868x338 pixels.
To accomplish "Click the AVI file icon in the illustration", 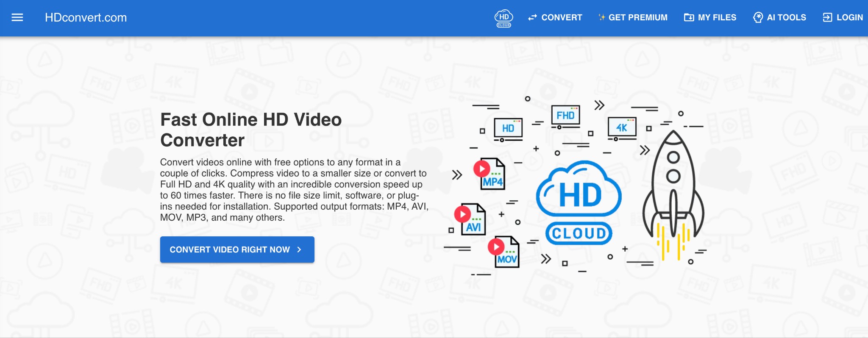I will (x=471, y=219).
